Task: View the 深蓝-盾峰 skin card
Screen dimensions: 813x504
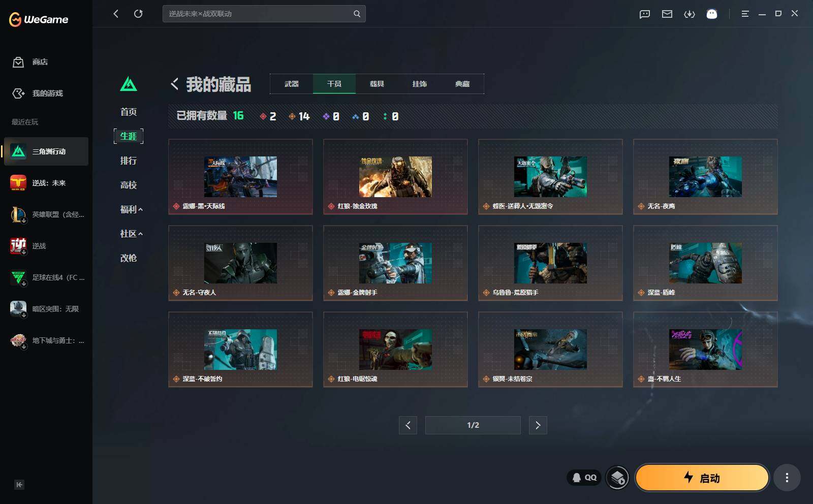Action: pyautogui.click(x=705, y=263)
